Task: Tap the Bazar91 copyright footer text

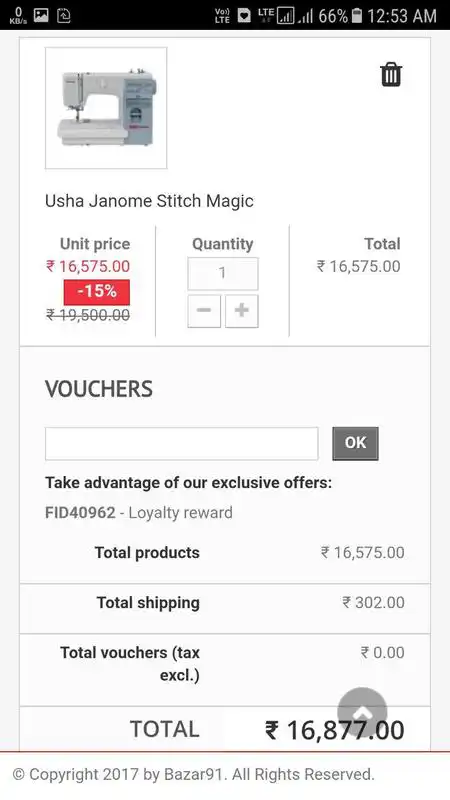Action: tap(193, 774)
